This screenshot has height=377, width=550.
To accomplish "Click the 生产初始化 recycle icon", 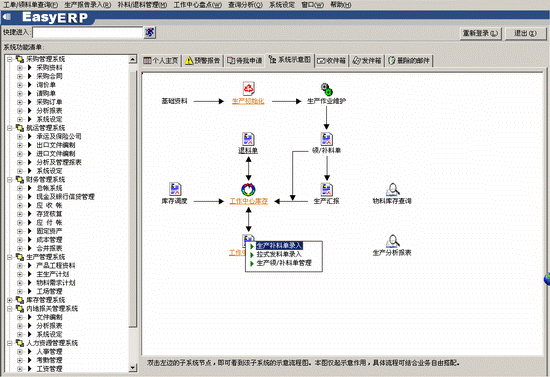I will click(248, 89).
